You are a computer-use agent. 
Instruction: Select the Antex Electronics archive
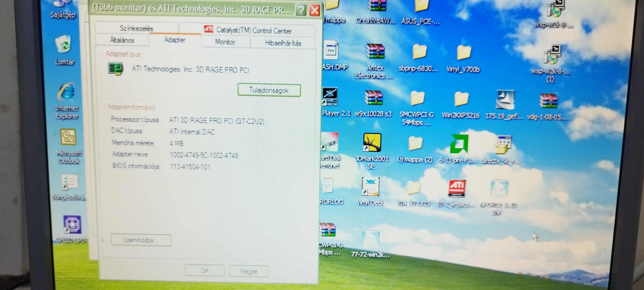(374, 61)
